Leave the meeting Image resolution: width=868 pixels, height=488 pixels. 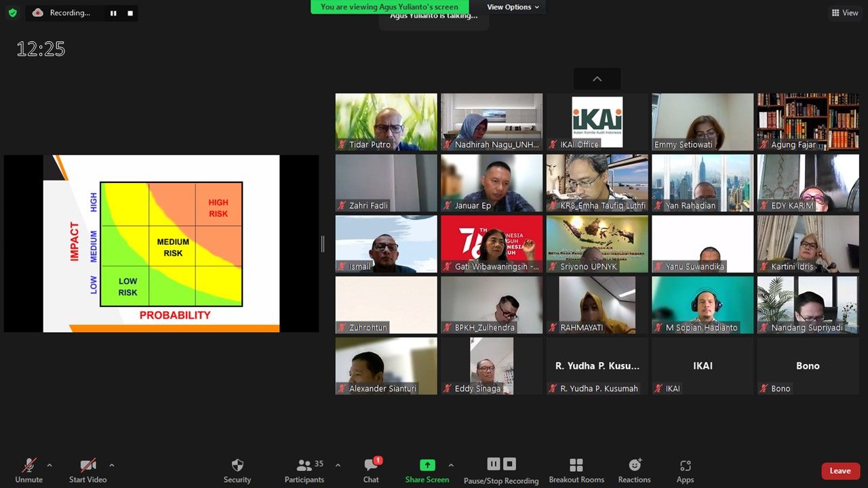point(840,470)
